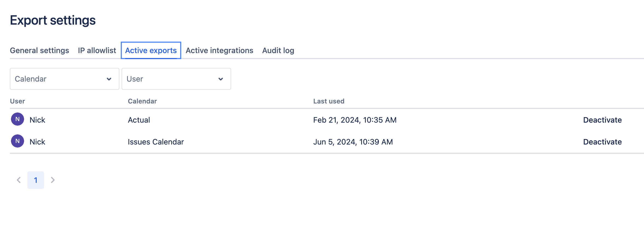Viewport: 644px width, 248px height.
Task: Open the Audit log tab
Action: [278, 51]
